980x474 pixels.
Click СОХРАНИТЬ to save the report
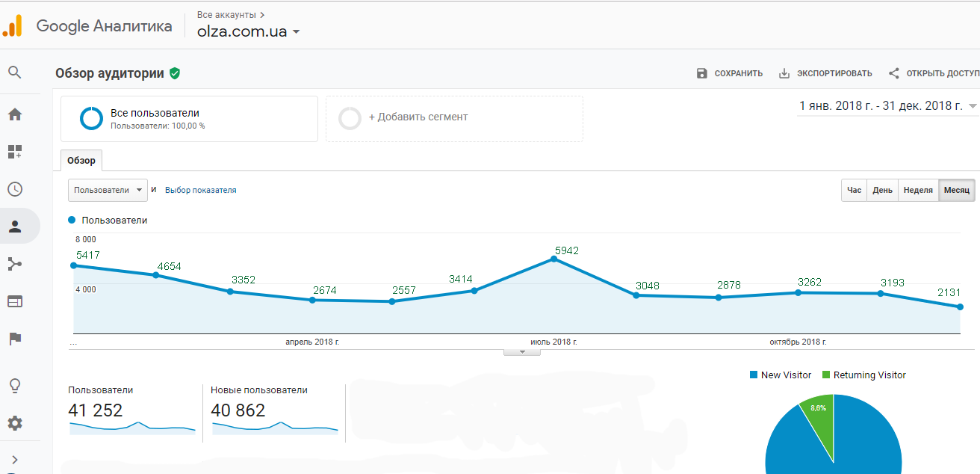[739, 73]
